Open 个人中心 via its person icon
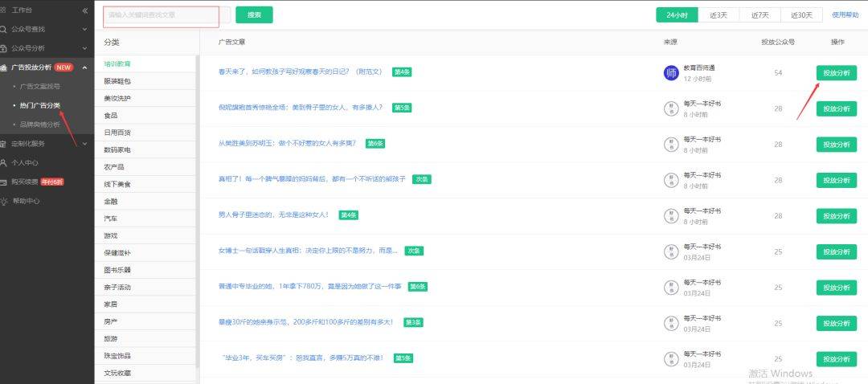The width and height of the screenshot is (868, 384). 3,162
